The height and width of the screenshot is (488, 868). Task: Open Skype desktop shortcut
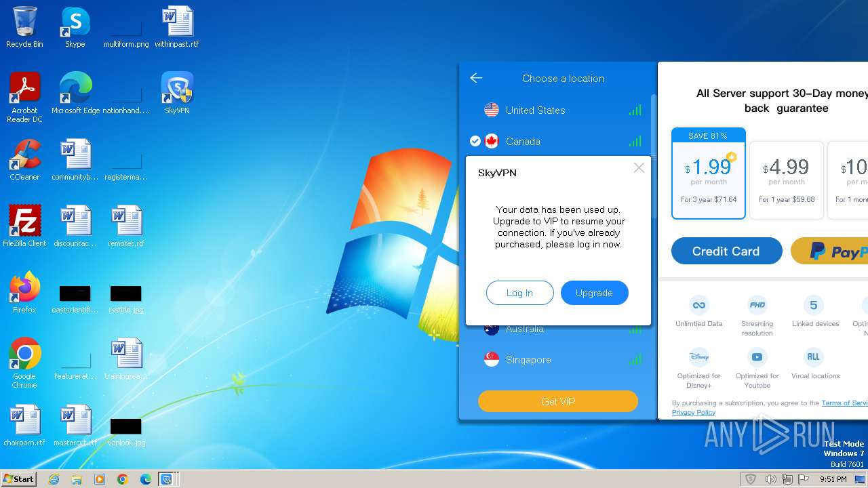coord(75,27)
